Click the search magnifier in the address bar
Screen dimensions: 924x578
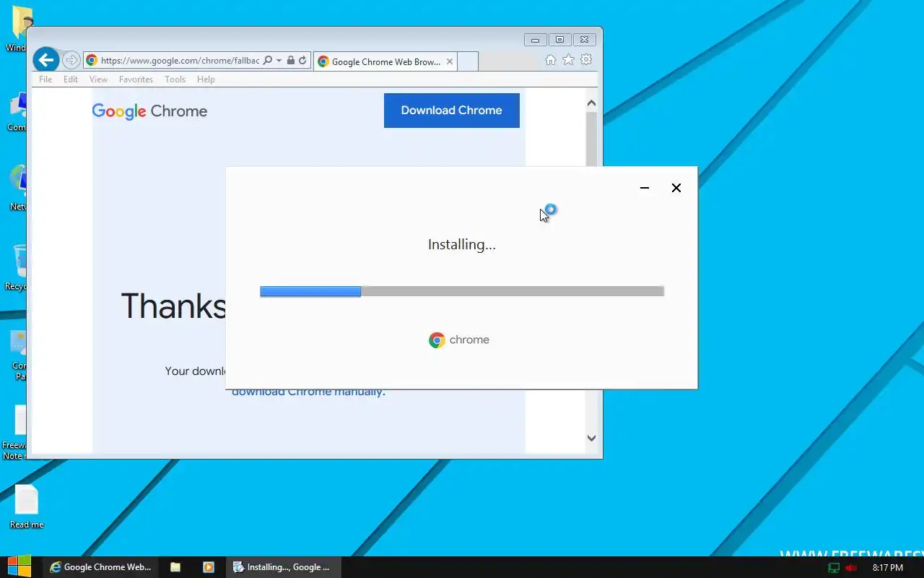268,61
